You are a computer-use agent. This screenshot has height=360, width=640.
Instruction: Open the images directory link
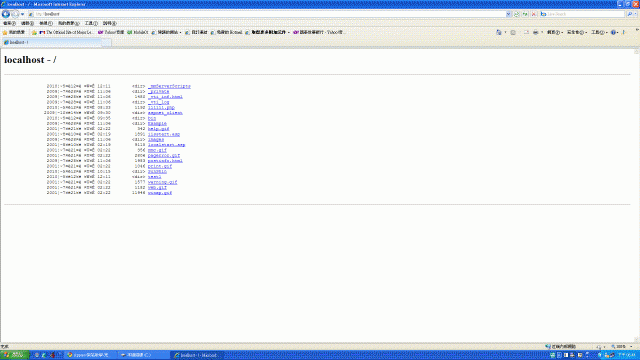156,140
